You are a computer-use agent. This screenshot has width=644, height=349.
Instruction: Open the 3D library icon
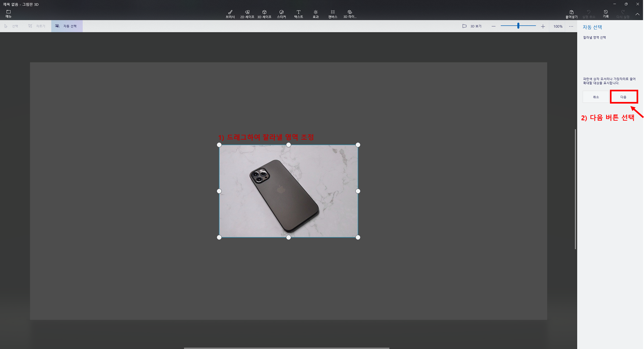click(x=350, y=14)
